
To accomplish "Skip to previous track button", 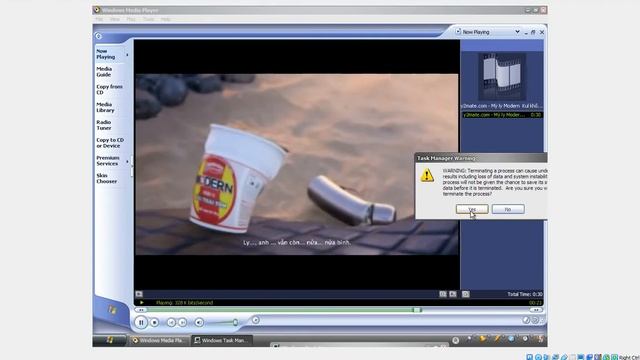I will pos(171,322).
